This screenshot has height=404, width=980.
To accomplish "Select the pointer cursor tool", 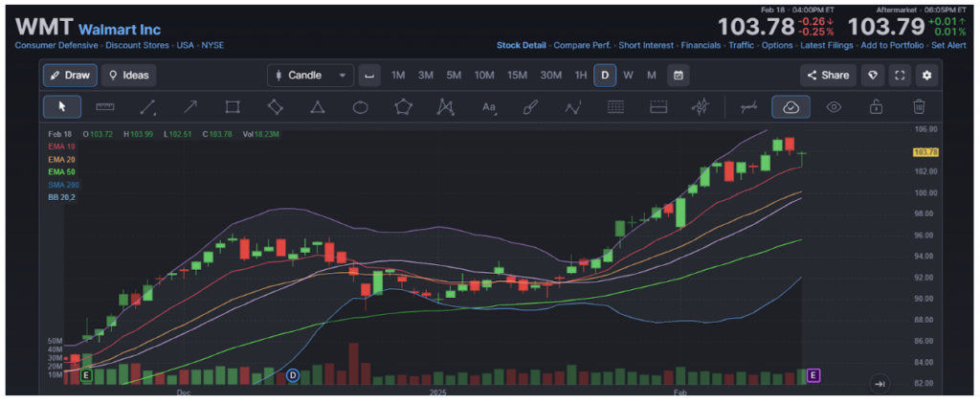I will point(62,107).
